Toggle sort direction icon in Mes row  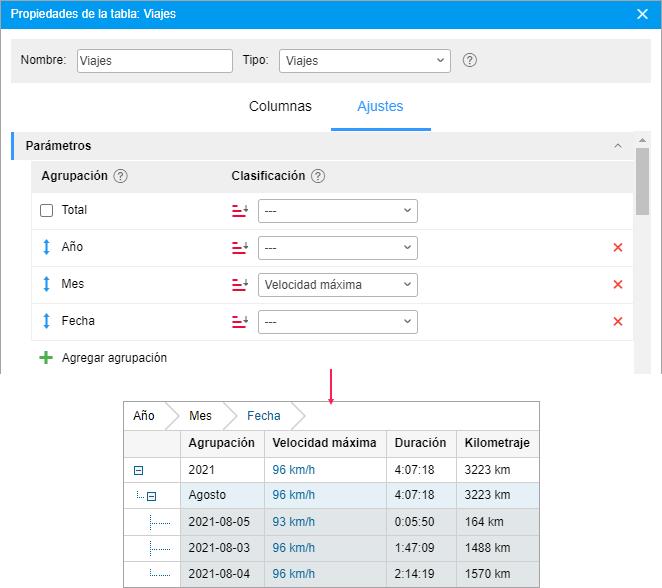point(239,285)
